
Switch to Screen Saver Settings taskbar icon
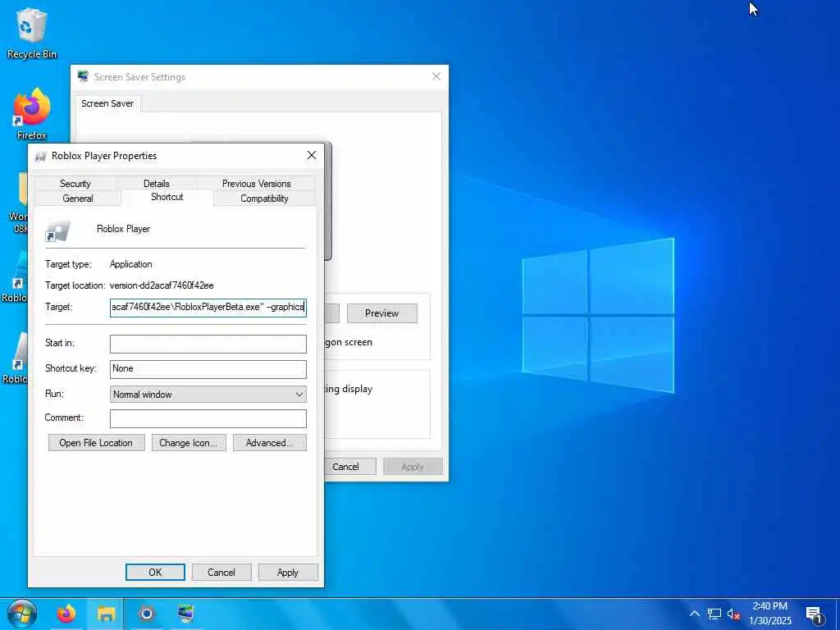tap(186, 614)
